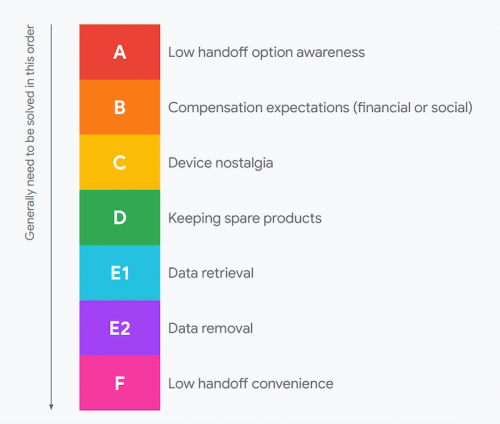Select the 'Data retrieval' label

211,273
